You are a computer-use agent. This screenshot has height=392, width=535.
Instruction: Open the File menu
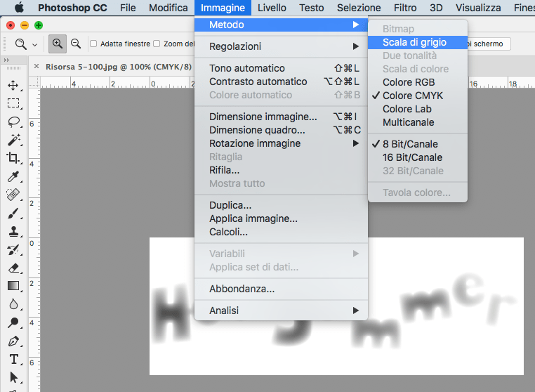tap(128, 8)
